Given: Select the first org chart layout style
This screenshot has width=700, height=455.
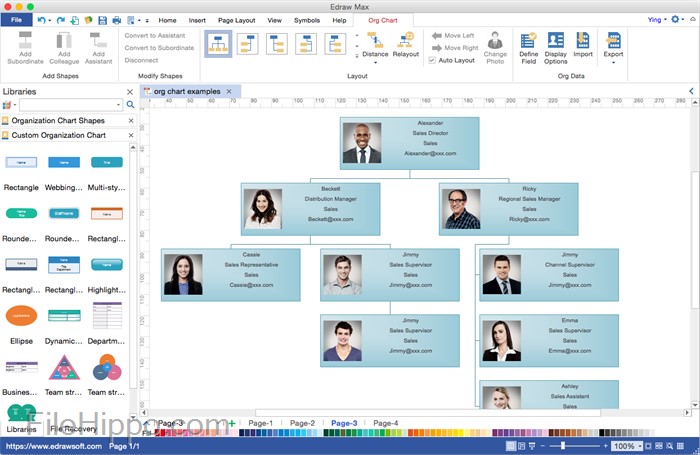Looking at the screenshot, I should pos(218,43).
